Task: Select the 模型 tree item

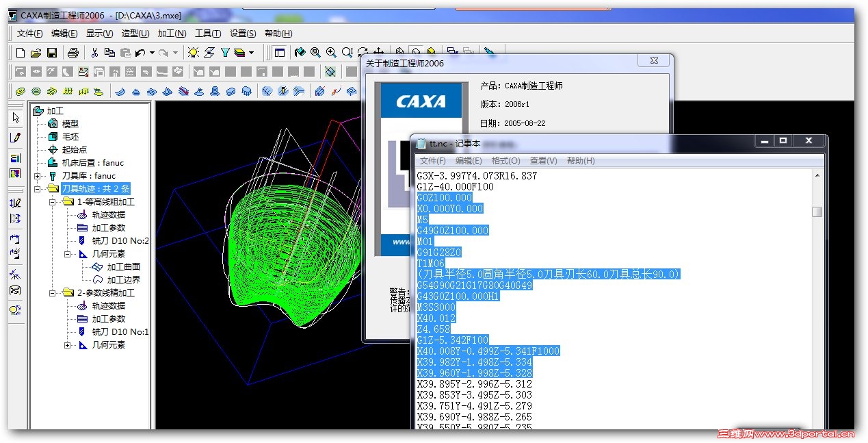Action: [70, 124]
